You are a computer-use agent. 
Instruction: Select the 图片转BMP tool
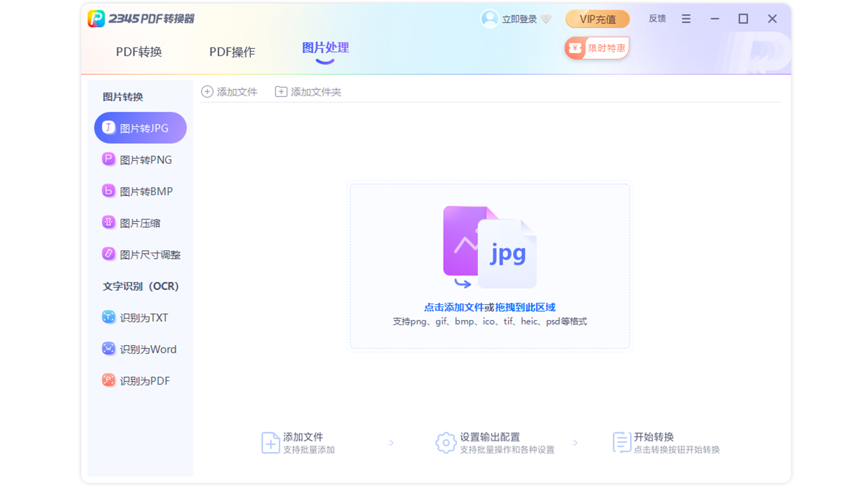[140, 190]
